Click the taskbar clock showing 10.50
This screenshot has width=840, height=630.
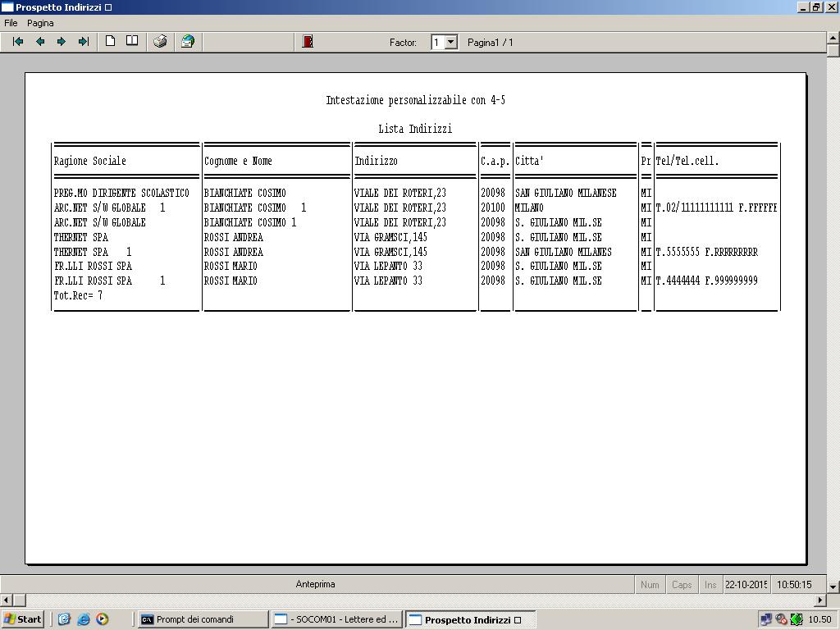tap(819, 619)
